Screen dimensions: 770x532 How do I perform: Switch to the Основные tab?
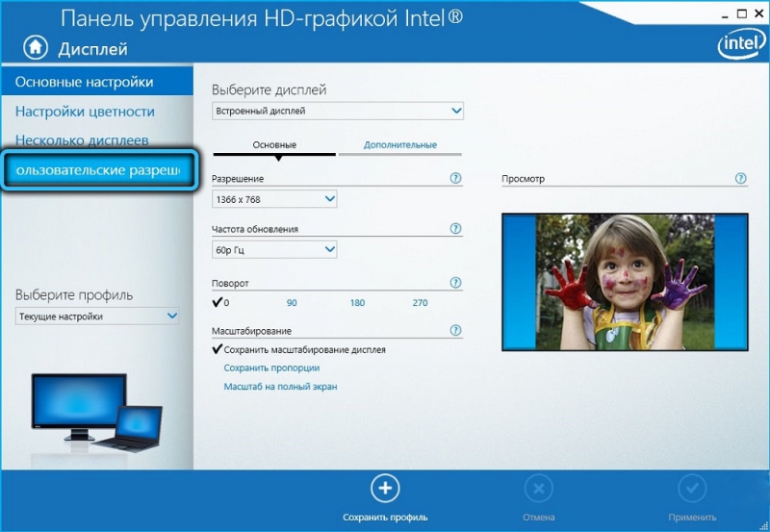coord(274,145)
